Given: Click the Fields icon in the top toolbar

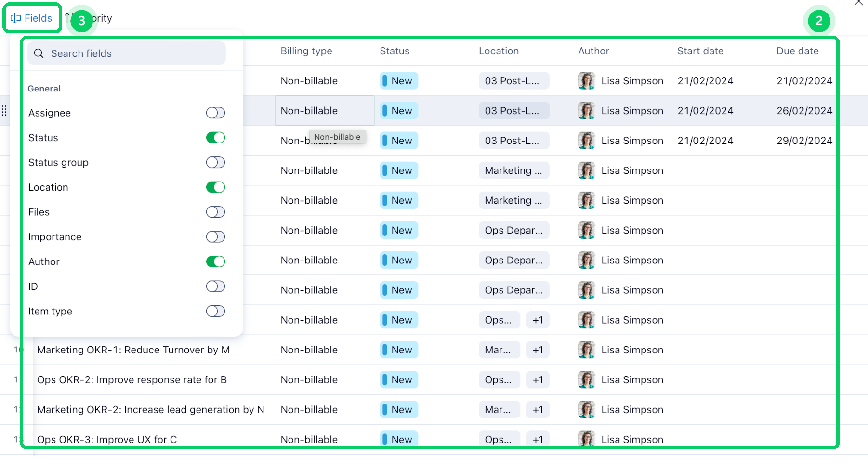Looking at the screenshot, I should (15, 17).
